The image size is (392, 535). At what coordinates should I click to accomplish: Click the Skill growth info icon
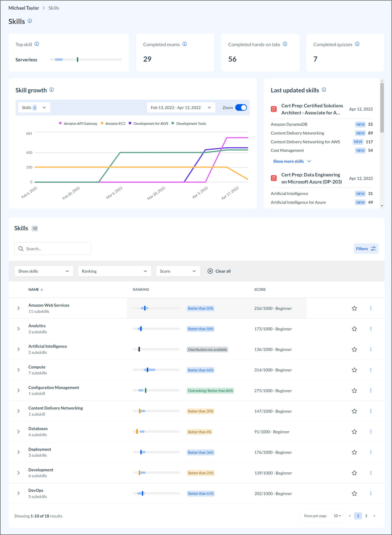click(x=51, y=90)
